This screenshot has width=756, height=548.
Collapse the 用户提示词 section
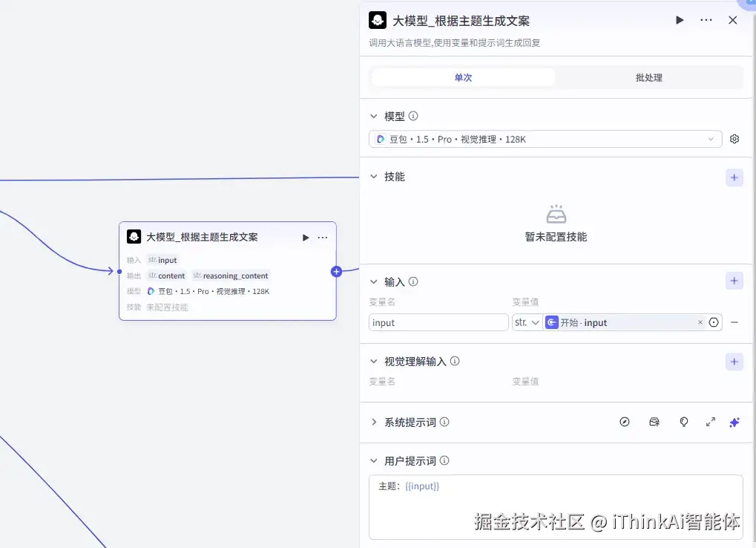point(374,460)
